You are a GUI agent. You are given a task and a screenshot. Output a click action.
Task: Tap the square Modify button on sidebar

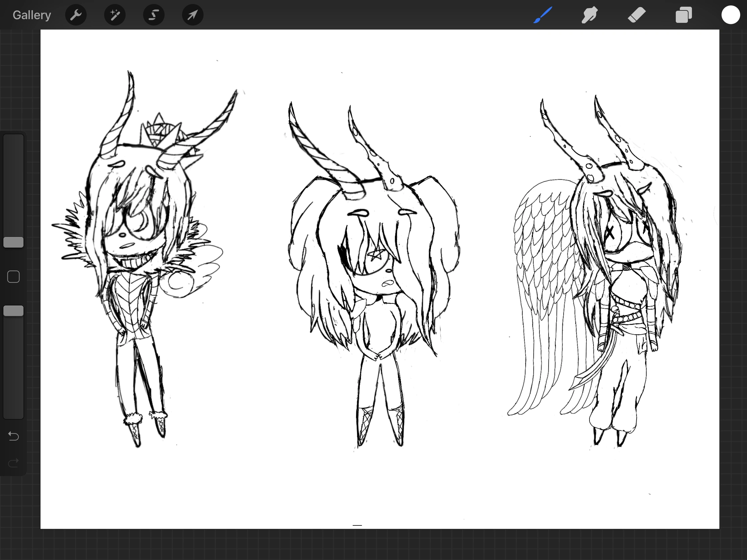[x=13, y=277]
